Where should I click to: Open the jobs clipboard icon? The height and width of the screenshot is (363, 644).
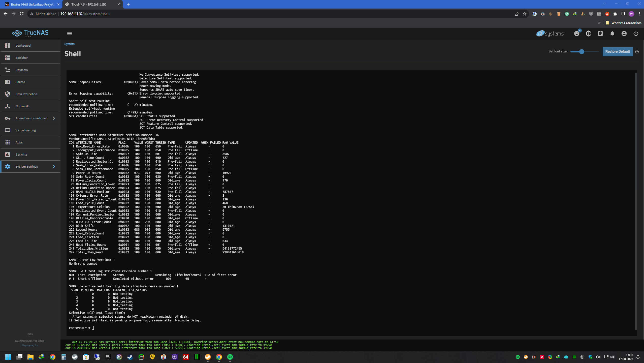tap(600, 34)
